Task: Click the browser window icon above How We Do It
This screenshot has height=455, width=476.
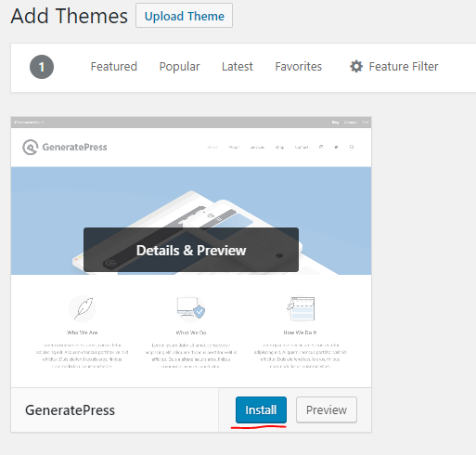Action: point(301,308)
